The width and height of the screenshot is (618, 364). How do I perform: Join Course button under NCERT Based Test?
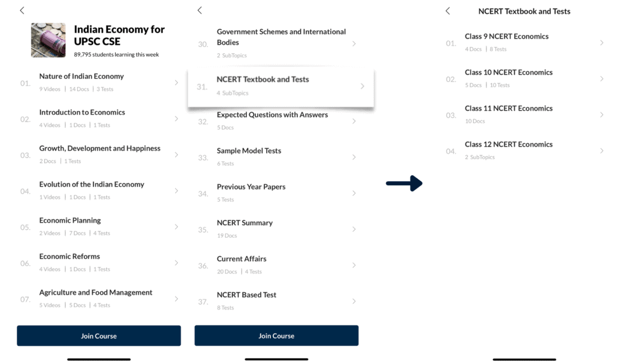[276, 336]
